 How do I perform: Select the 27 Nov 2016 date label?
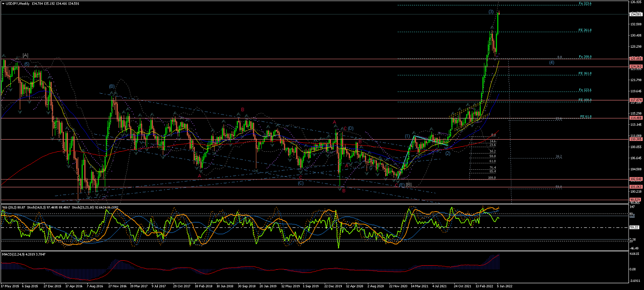coord(119,285)
